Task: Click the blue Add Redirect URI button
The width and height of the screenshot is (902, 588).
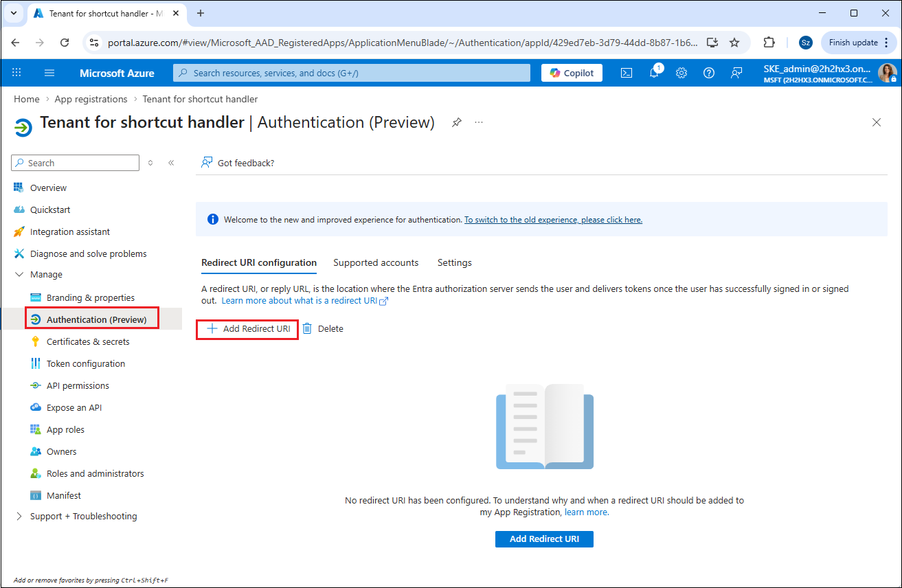Action: click(x=544, y=539)
